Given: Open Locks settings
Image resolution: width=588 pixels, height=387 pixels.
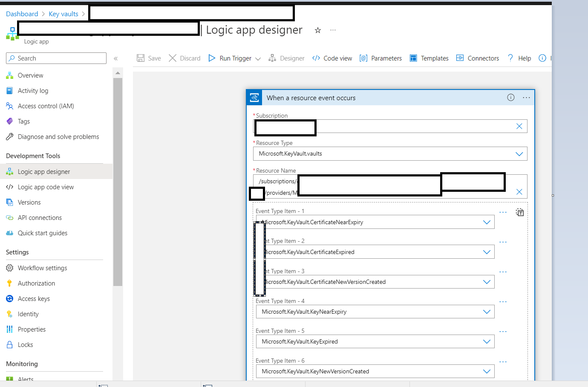Looking at the screenshot, I should coord(25,345).
